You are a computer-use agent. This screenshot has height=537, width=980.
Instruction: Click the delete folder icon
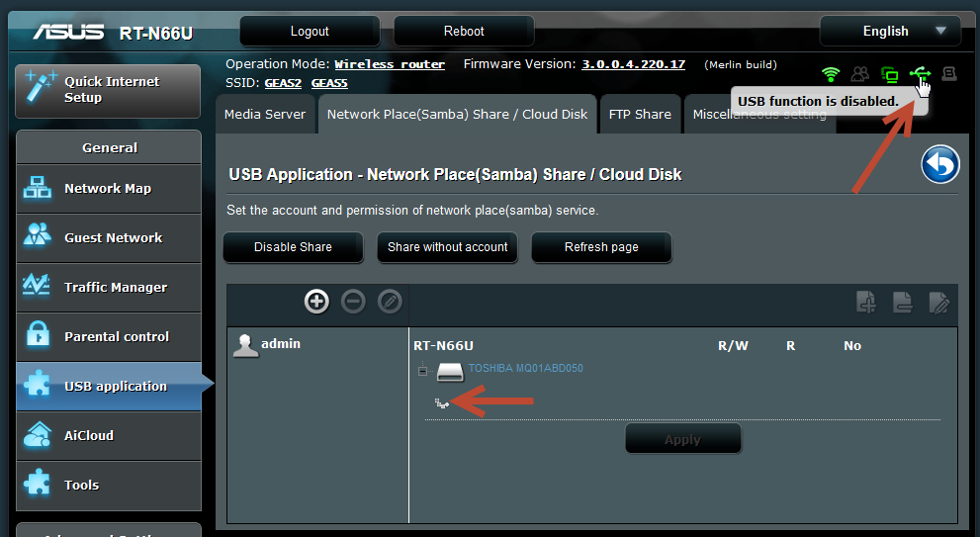tap(903, 302)
